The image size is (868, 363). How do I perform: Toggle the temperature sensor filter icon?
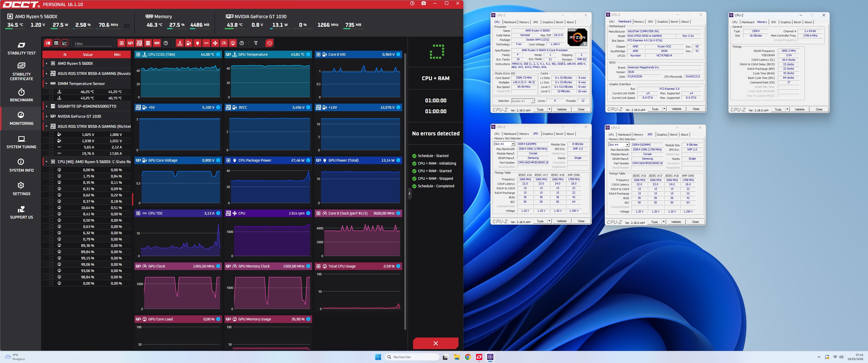point(180,43)
